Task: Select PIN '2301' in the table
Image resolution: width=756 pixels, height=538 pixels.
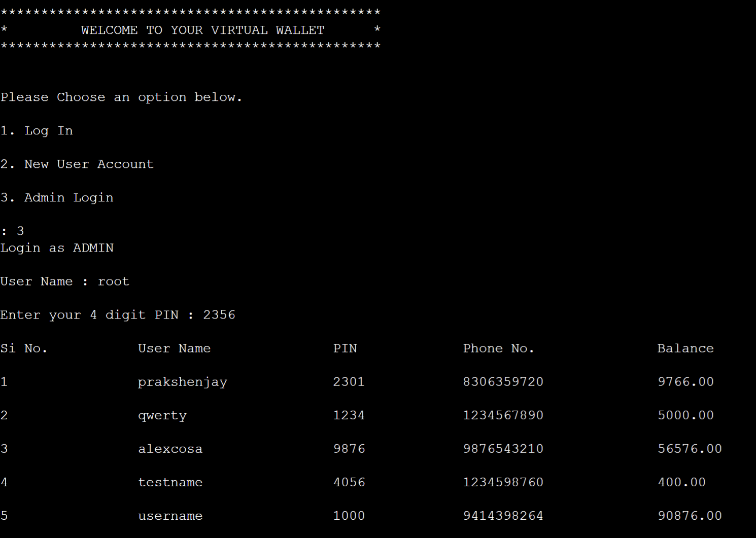Action: point(349,382)
